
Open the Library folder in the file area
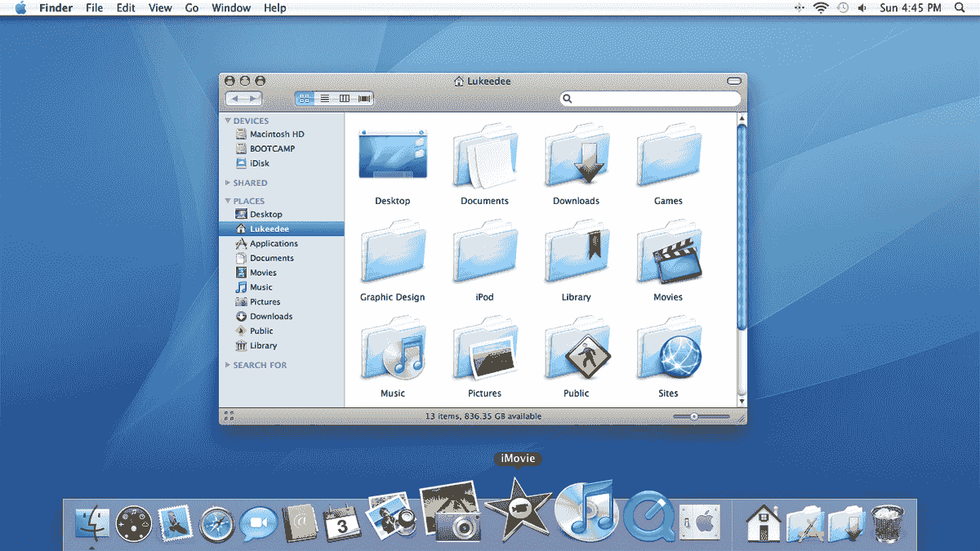576,252
